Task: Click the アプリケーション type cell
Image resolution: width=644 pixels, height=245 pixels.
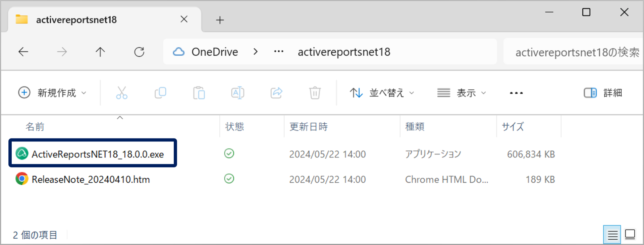Action: (433, 154)
